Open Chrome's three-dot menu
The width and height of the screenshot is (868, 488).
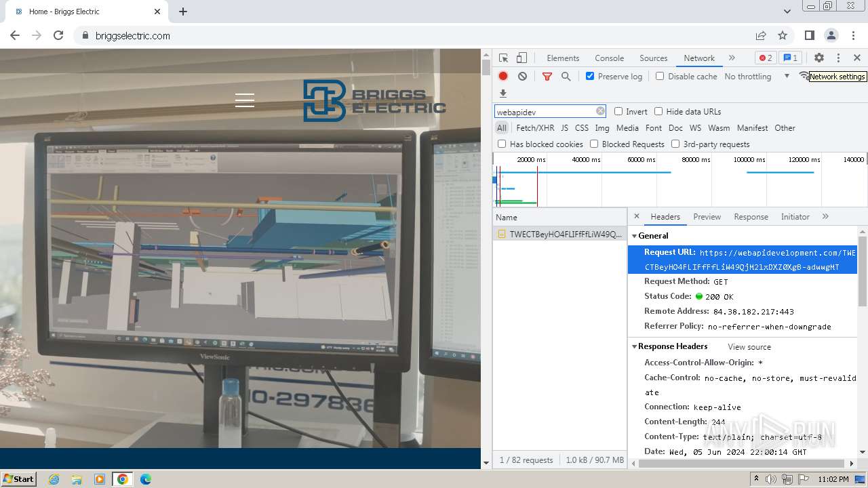coord(853,35)
